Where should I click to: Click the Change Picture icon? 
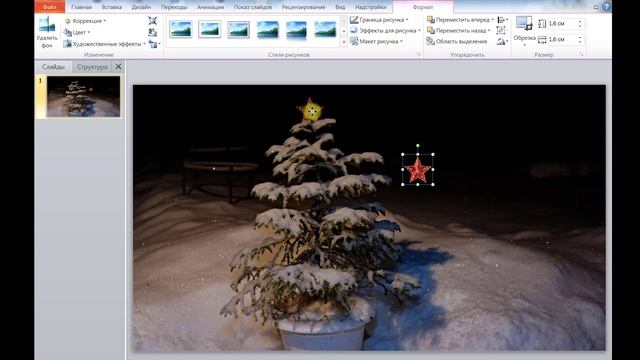click(x=152, y=32)
